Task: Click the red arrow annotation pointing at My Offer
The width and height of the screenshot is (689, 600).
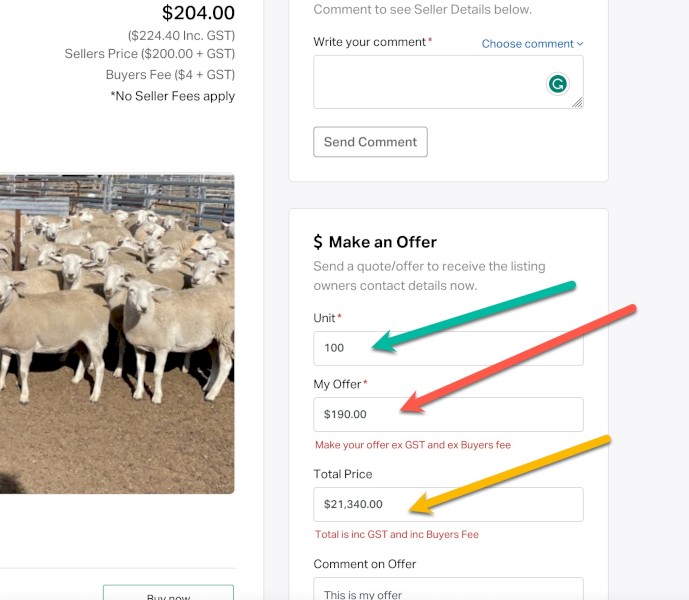Action: [x=519, y=358]
